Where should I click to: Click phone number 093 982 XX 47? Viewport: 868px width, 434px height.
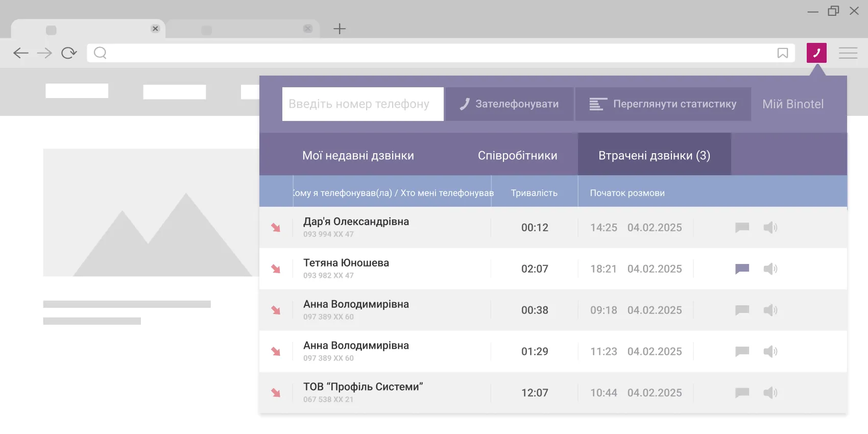pos(328,276)
